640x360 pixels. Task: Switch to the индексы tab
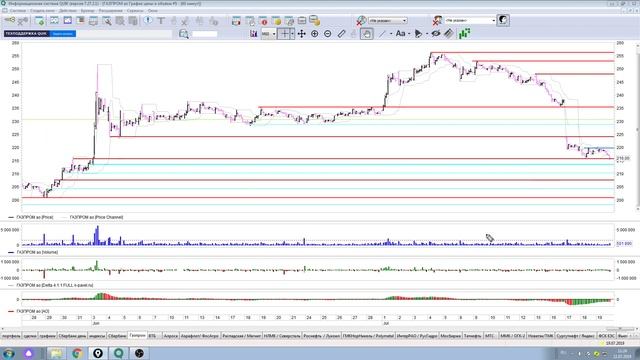[x=97, y=336]
